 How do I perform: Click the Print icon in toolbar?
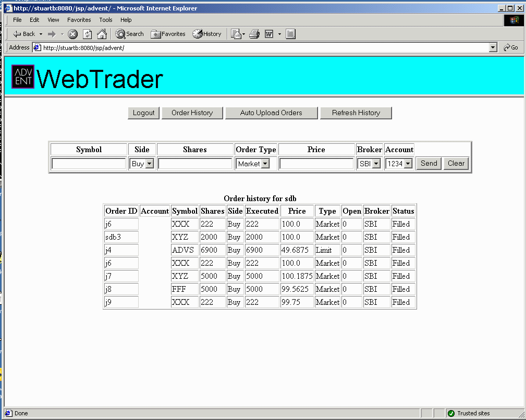coord(254,34)
